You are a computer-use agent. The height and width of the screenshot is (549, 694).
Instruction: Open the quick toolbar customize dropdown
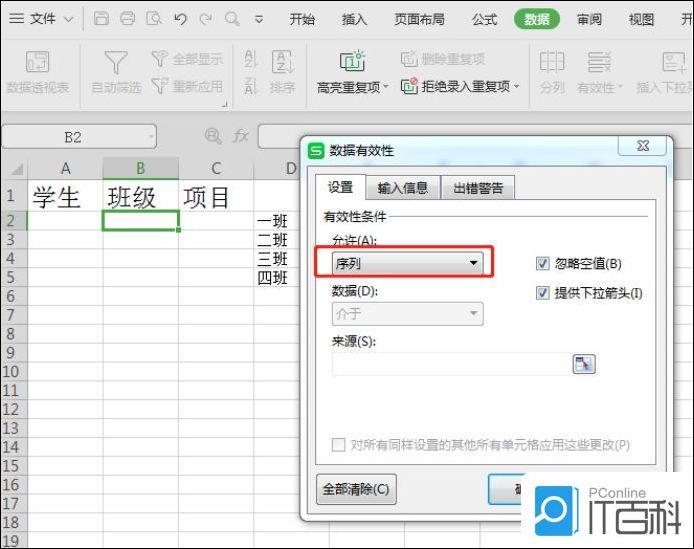coord(259,19)
